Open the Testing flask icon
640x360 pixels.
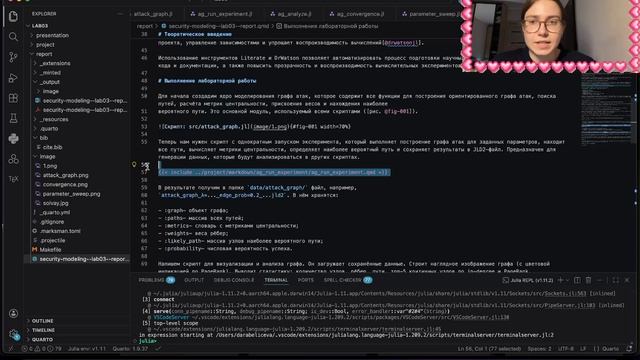tap(13, 118)
